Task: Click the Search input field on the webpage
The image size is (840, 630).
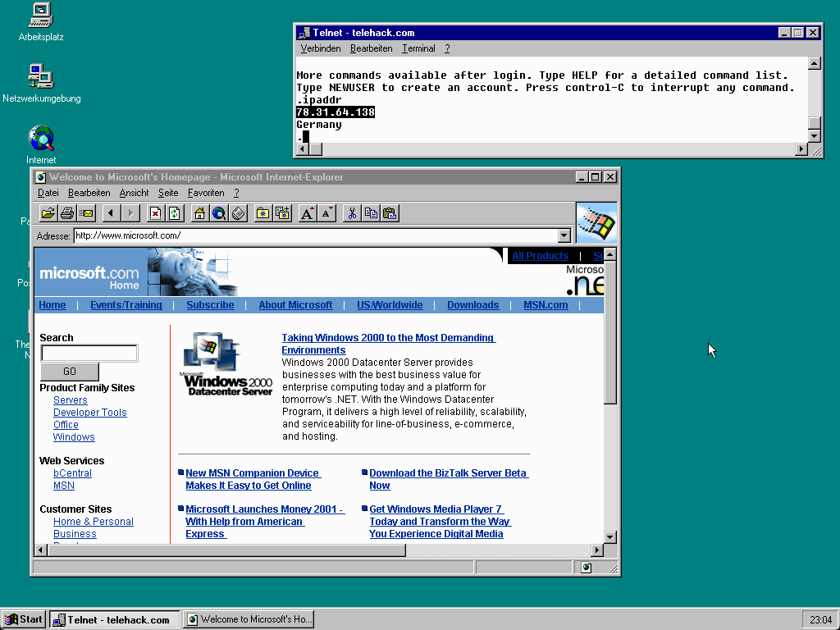Action: click(x=89, y=353)
